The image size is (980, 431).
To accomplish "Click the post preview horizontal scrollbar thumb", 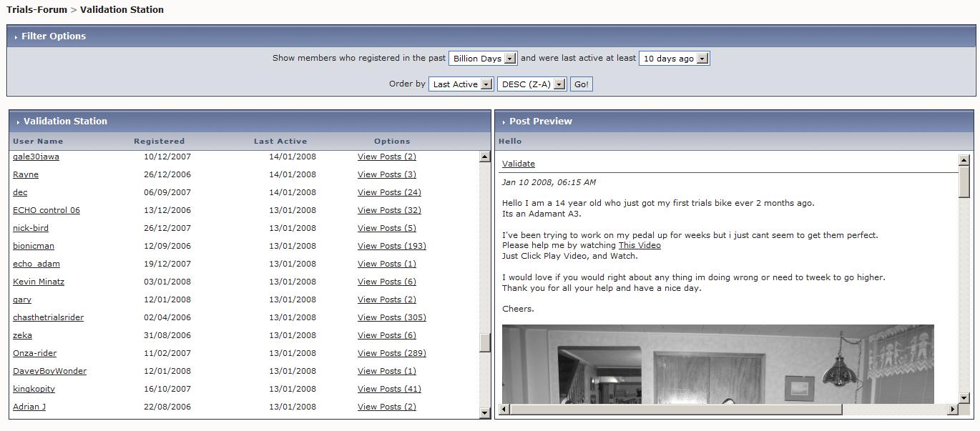I will pos(676,409).
